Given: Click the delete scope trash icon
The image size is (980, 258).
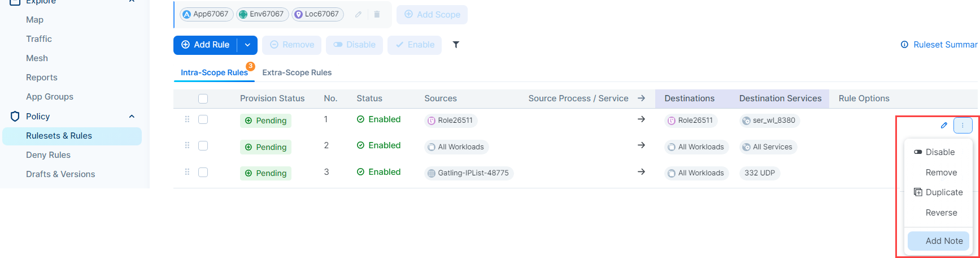Looking at the screenshot, I should pos(377,15).
